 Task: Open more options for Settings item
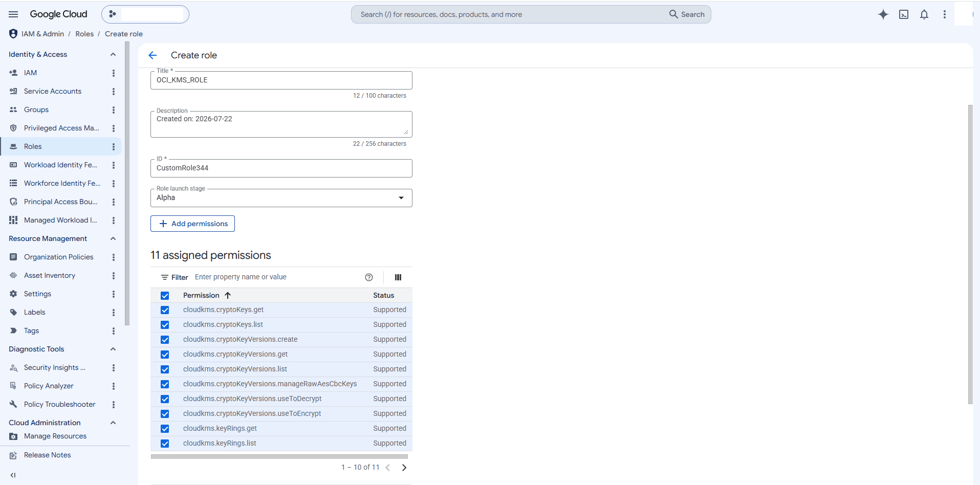(114, 294)
